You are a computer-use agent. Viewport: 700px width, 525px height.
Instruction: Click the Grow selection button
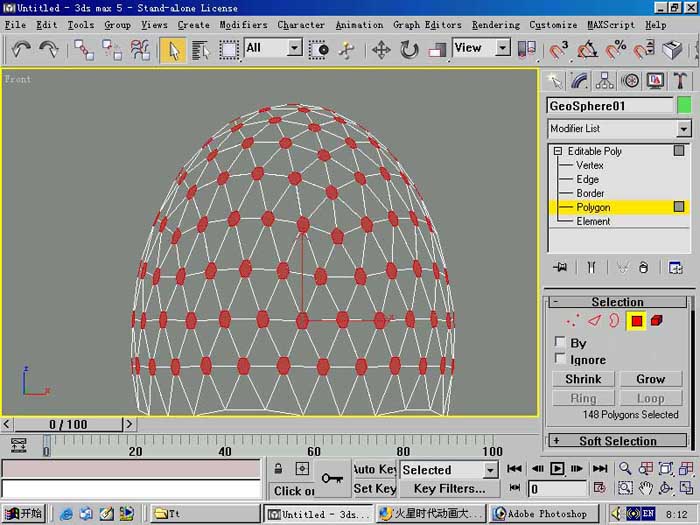point(650,379)
